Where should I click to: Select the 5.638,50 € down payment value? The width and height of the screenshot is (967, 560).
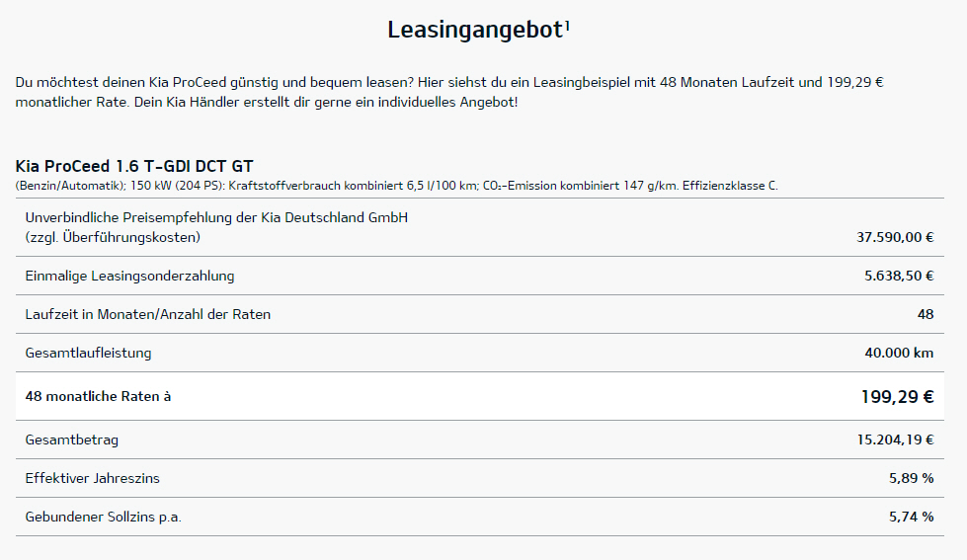899,276
